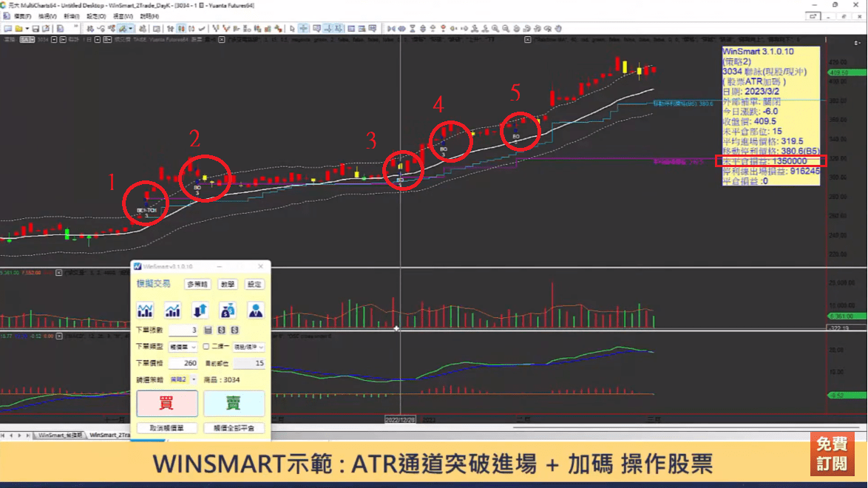Open the calculator icon beside order quantity
This screenshot has height=488, width=868.
point(208,330)
